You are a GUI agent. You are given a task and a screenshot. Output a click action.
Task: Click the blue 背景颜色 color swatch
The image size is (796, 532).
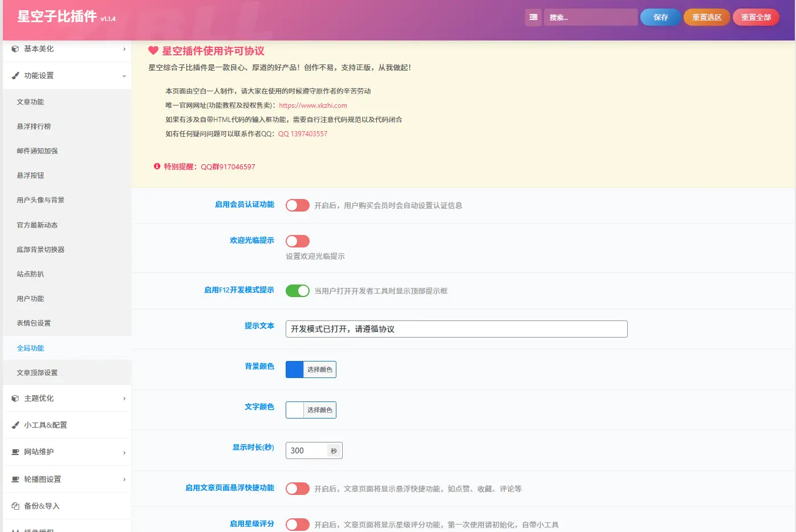click(x=295, y=369)
